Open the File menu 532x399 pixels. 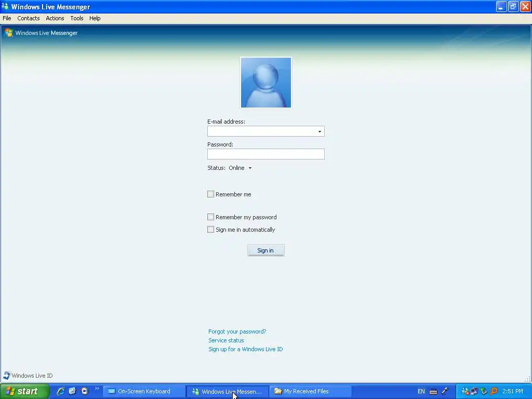tap(7, 18)
